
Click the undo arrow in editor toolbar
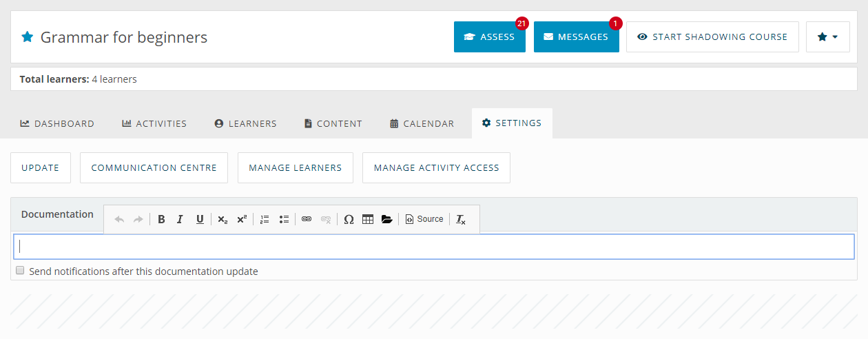[x=119, y=219]
